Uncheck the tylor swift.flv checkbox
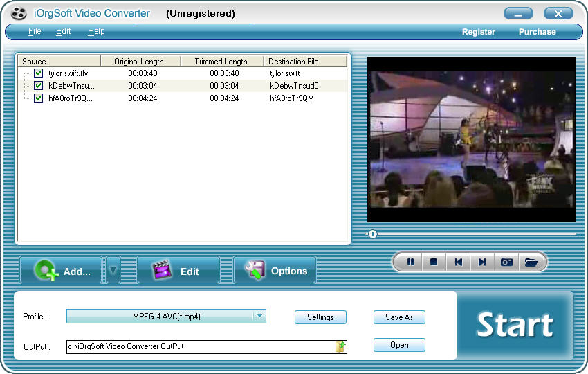 click(x=39, y=73)
